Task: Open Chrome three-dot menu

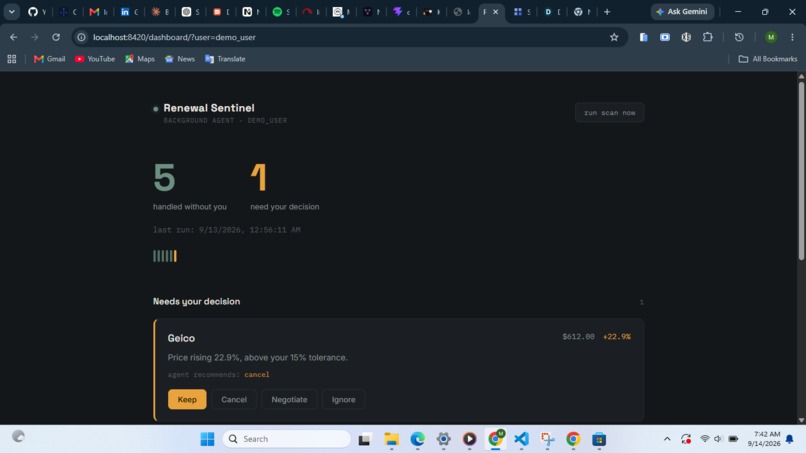Action: point(792,37)
